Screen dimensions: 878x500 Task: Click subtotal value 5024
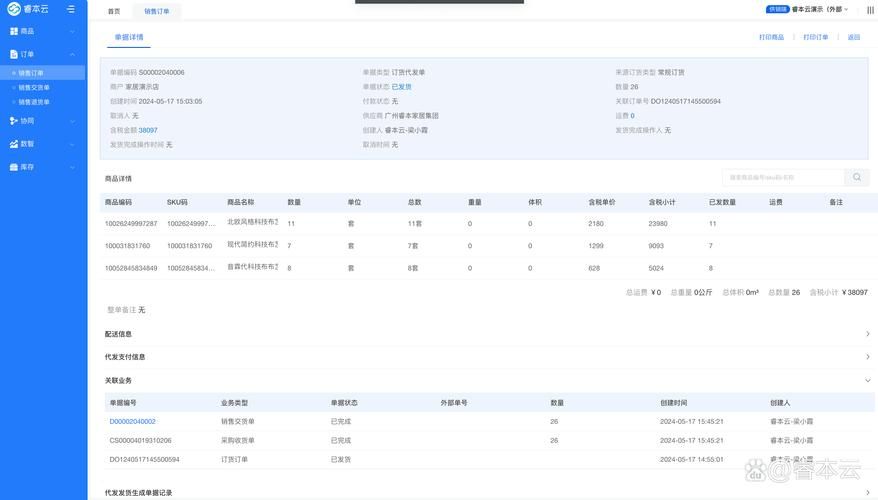click(656, 268)
